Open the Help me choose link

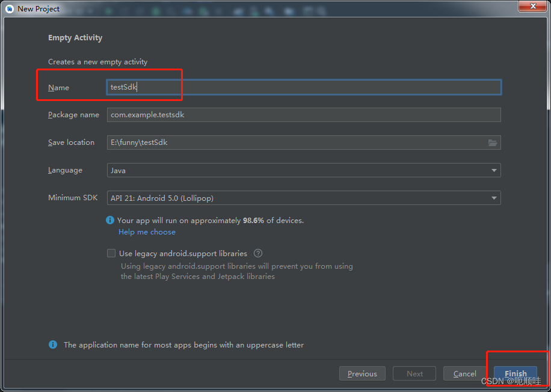point(147,231)
